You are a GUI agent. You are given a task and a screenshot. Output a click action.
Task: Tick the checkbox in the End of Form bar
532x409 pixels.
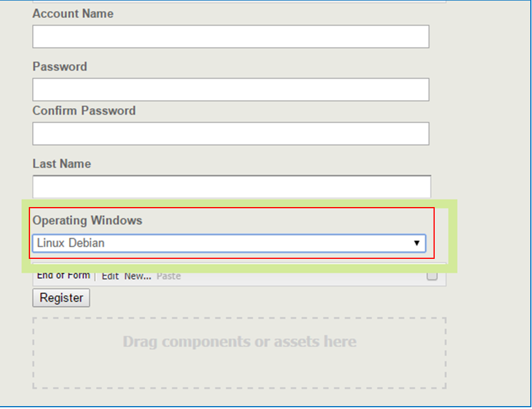coord(432,276)
